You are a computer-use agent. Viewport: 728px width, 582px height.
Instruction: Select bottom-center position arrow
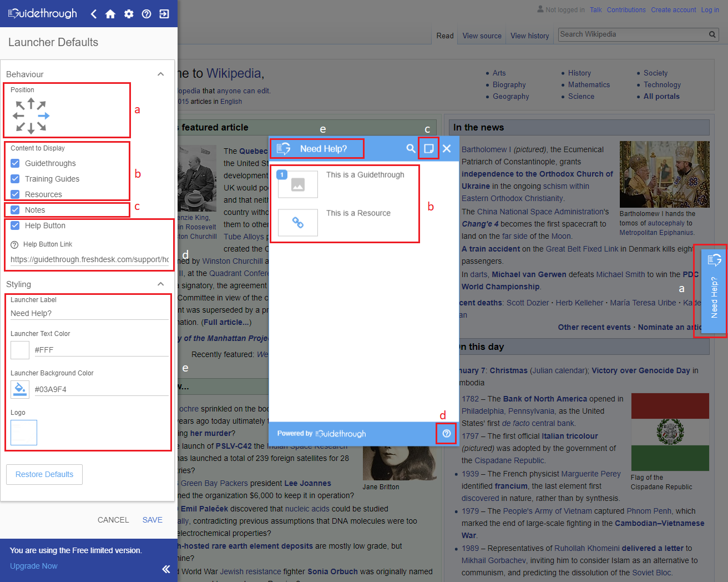click(31, 129)
